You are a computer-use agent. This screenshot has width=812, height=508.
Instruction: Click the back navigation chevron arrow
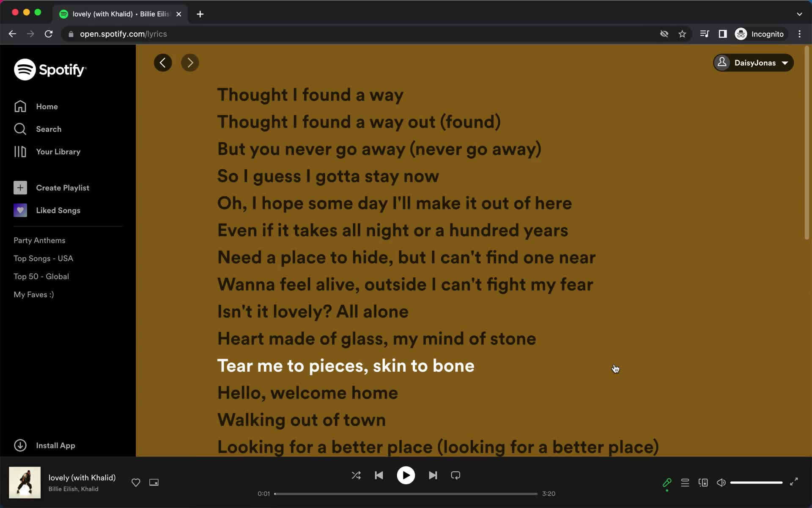(162, 63)
